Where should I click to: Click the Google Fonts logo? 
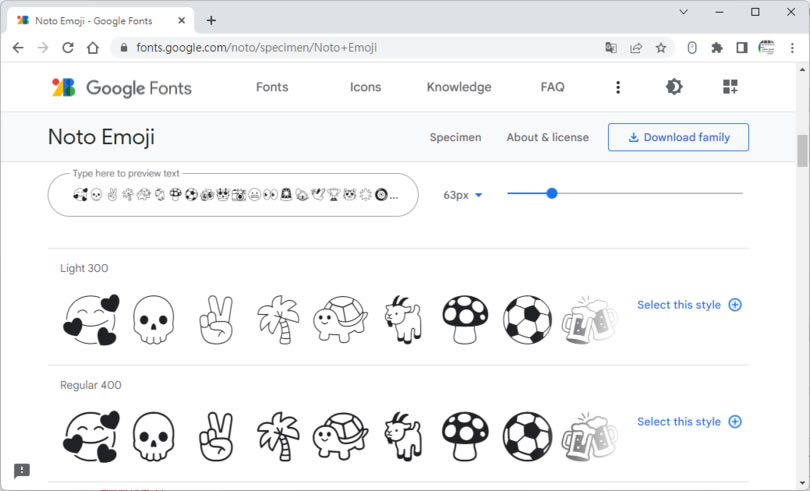[x=121, y=88]
